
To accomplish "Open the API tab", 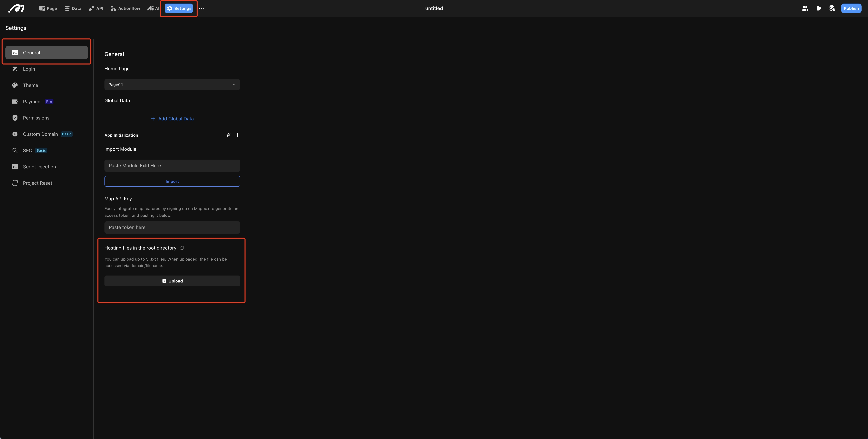I will coord(96,8).
